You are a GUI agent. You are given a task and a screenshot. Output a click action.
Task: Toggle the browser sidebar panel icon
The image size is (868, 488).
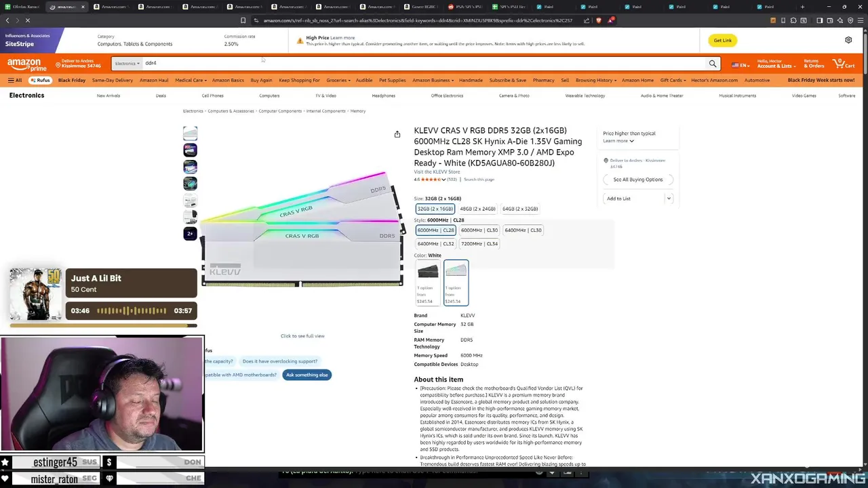click(819, 20)
